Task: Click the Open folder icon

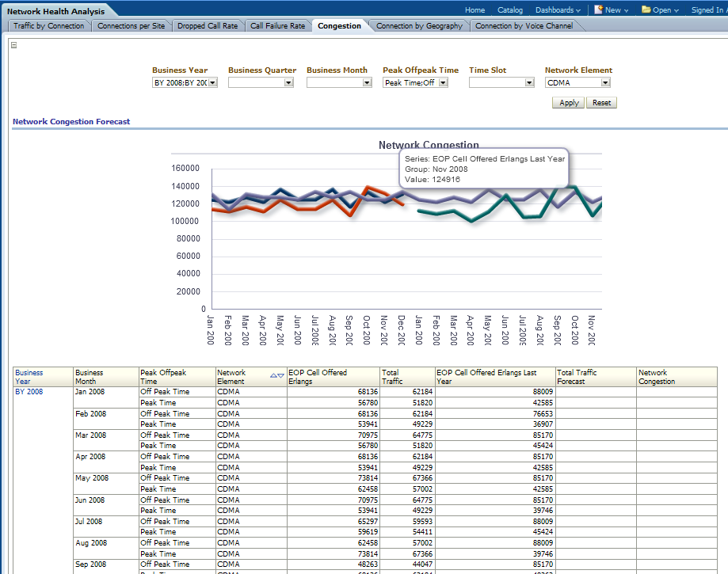Action: point(646,10)
